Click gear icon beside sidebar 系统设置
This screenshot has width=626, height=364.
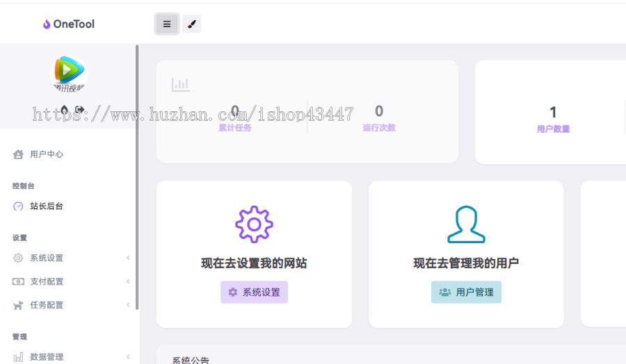click(18, 258)
